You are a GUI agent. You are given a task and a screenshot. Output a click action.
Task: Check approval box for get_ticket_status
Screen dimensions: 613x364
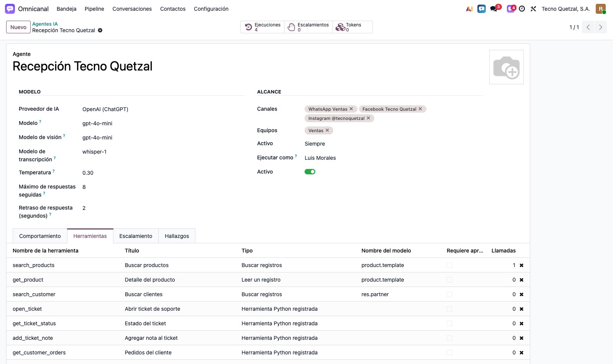pos(449,323)
